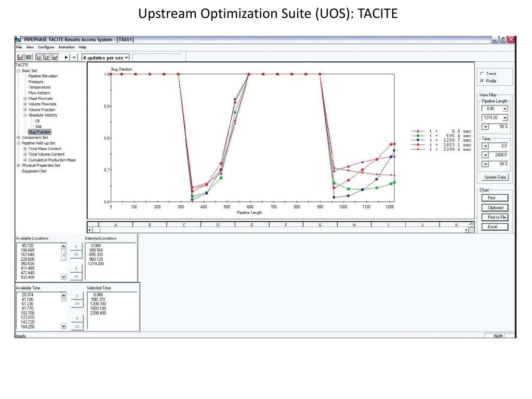The width and height of the screenshot is (532, 399).
Task: Export chart with Excel button
Action: point(495,227)
